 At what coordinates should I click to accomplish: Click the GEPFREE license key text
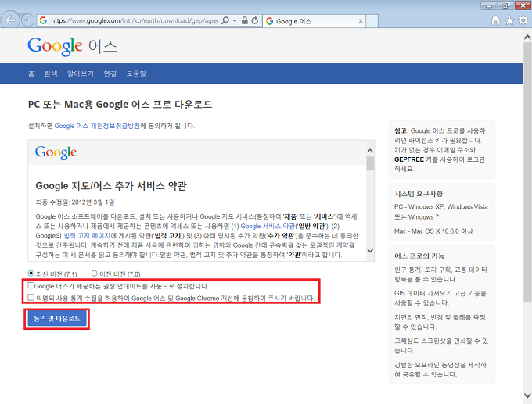pos(409,159)
